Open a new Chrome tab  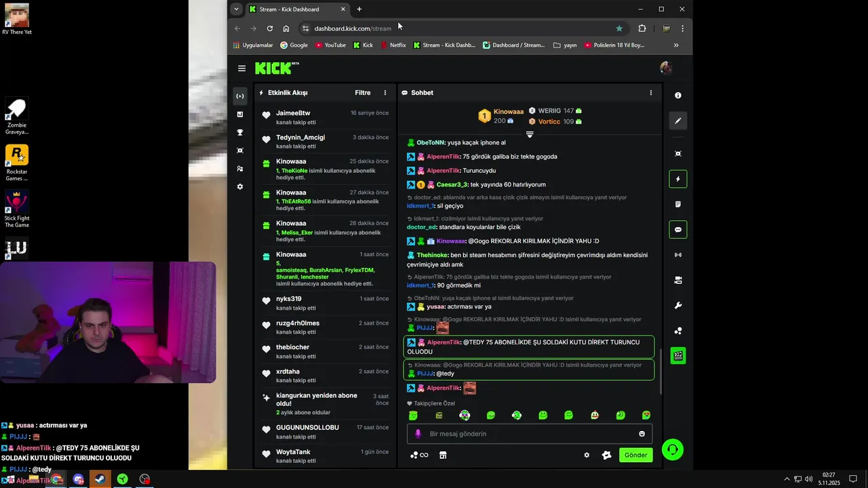tap(359, 9)
